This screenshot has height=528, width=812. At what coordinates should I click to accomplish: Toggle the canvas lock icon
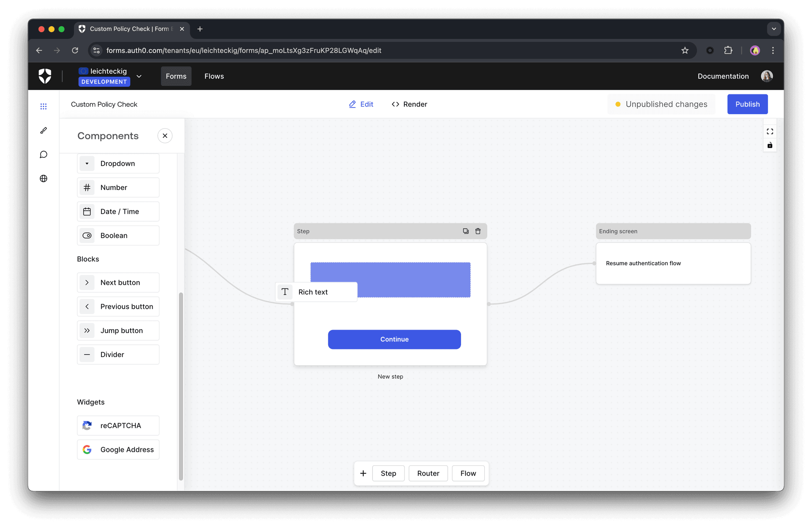(x=770, y=145)
